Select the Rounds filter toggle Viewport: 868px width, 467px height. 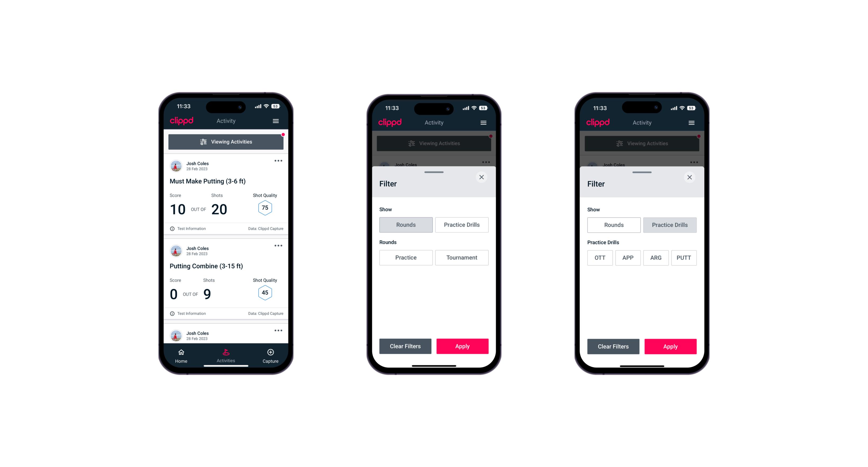pos(406,224)
